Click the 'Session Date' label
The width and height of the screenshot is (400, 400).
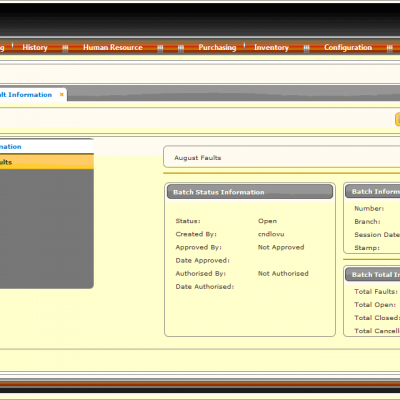[377, 235]
